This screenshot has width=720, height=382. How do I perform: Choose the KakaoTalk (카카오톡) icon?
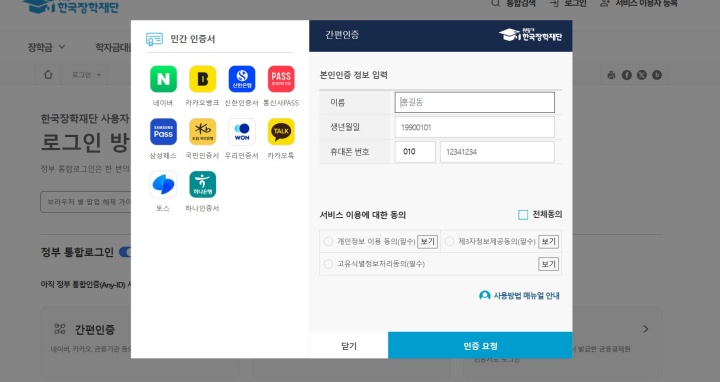pos(281,132)
